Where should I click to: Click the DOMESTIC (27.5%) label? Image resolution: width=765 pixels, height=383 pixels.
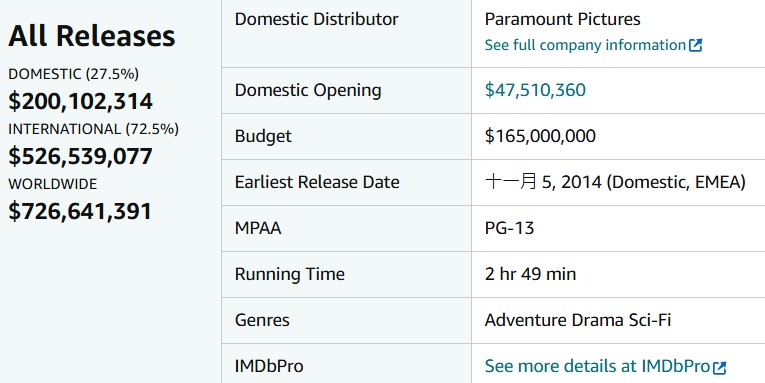[x=74, y=74]
